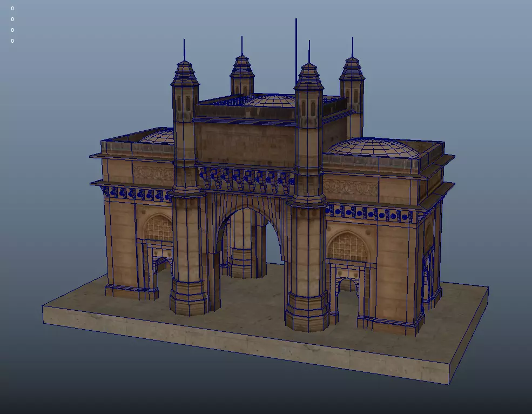Select the front-left column's stepped base
532x414 pixels.
(x=188, y=297)
